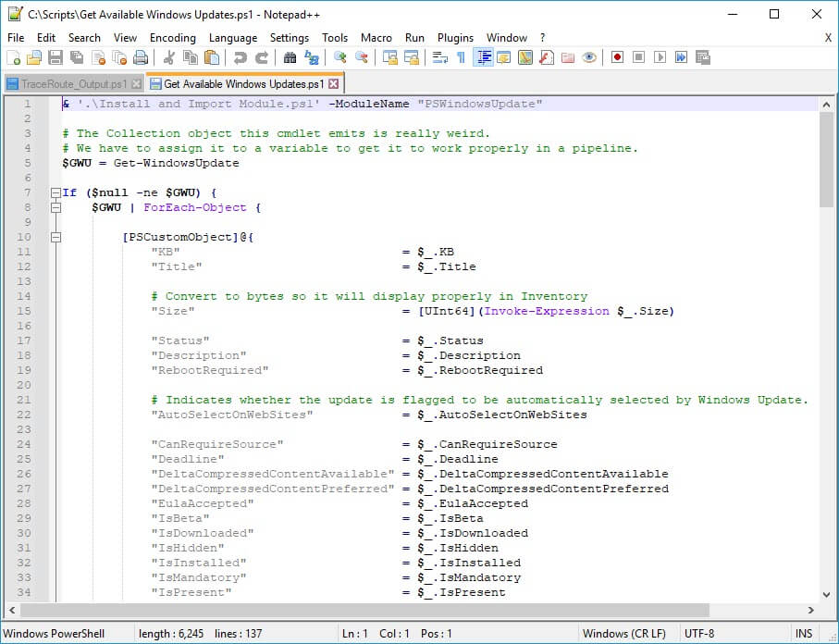Collapse the ForEach-Object block at line 8
Image resolution: width=839 pixels, height=644 pixels.
(x=54, y=207)
